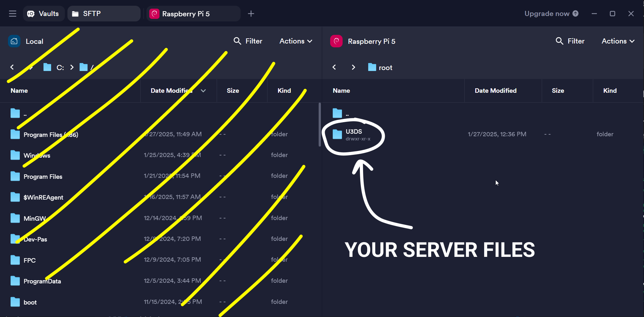This screenshot has height=317, width=644.
Task: Open the Windows folder in the local panel
Action: tap(37, 155)
